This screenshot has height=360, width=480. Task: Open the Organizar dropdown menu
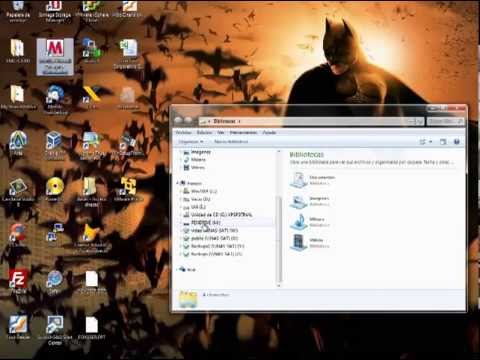pyautogui.click(x=190, y=142)
